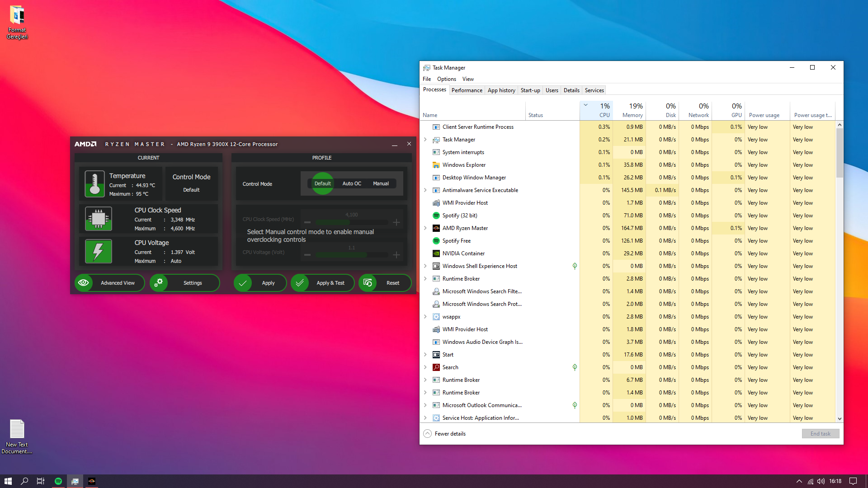
Task: Expand the Antimalware Service Executable row
Action: point(425,190)
